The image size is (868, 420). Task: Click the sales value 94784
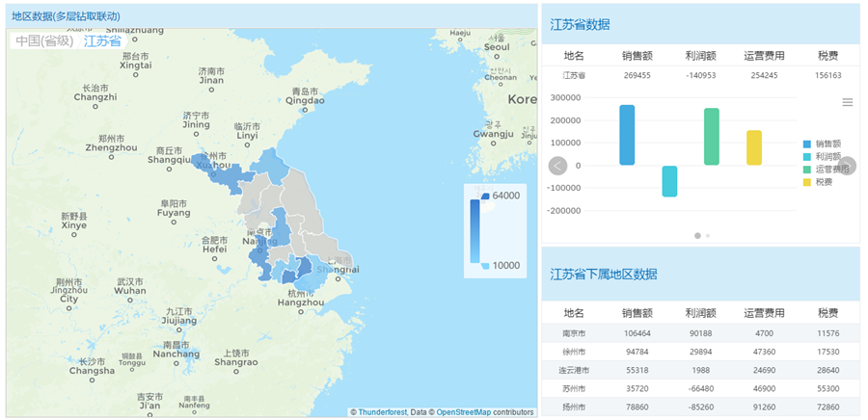637,352
